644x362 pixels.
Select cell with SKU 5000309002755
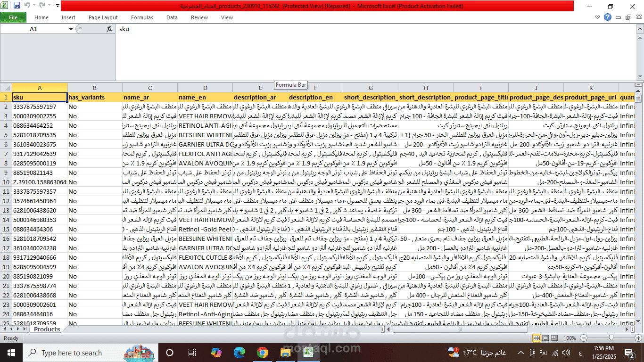pyautogui.click(x=40, y=116)
